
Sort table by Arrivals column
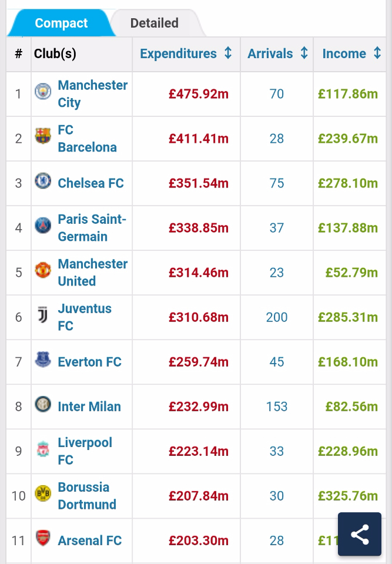[x=277, y=53]
